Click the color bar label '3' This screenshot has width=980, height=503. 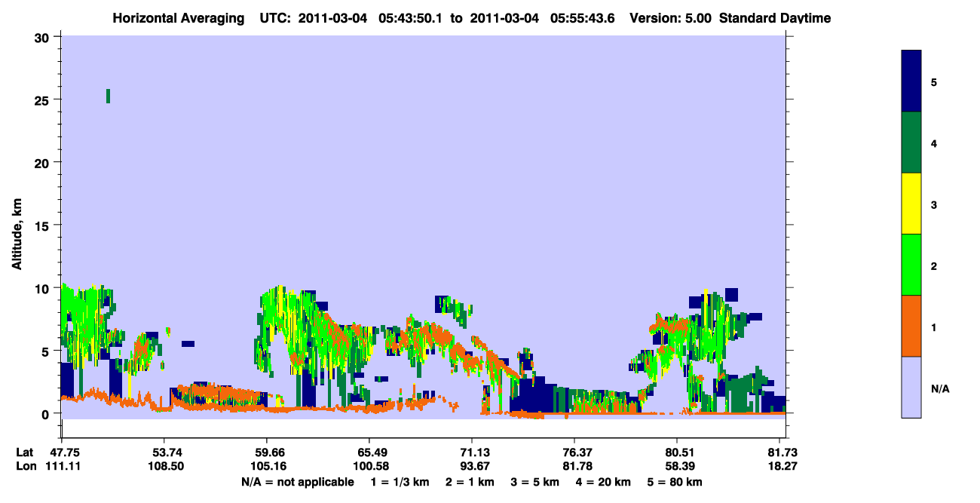point(934,204)
